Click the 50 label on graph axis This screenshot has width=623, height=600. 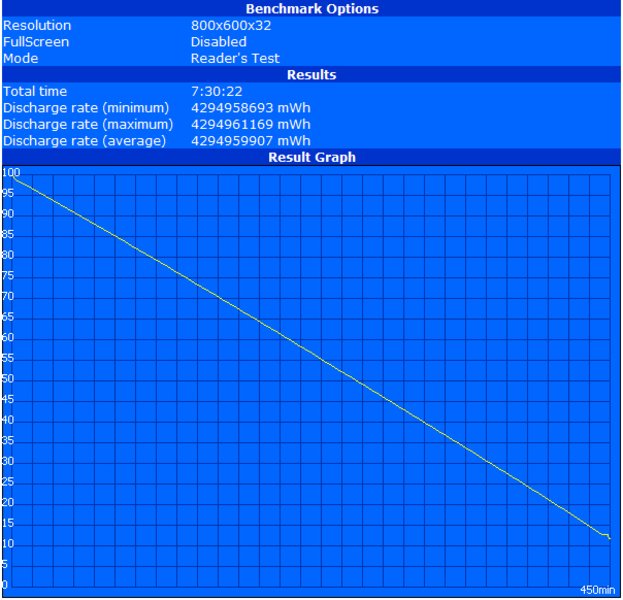coord(8,378)
